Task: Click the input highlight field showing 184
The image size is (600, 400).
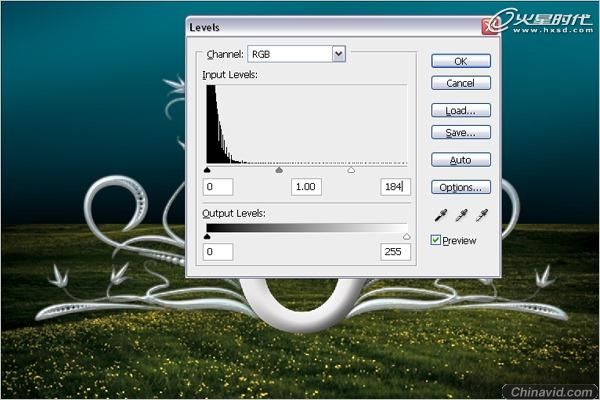Action: pyautogui.click(x=395, y=187)
